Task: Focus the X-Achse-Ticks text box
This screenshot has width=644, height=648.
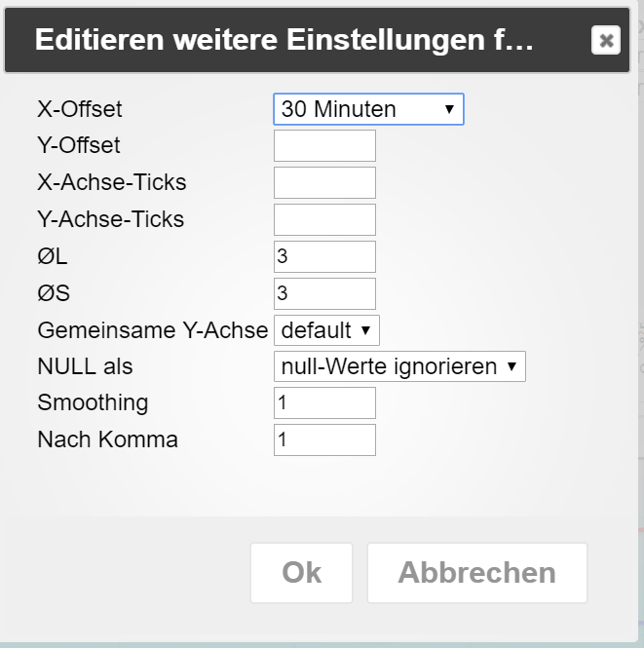Action: point(324,182)
